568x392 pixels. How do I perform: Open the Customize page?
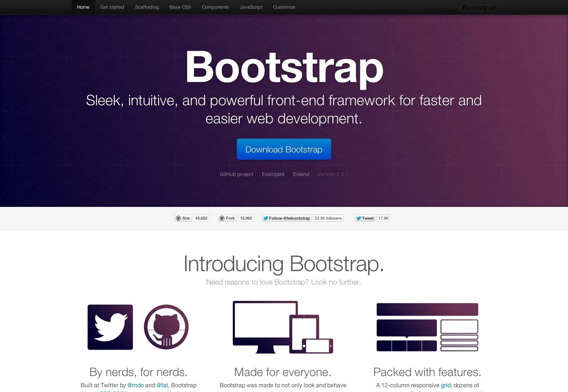[284, 7]
